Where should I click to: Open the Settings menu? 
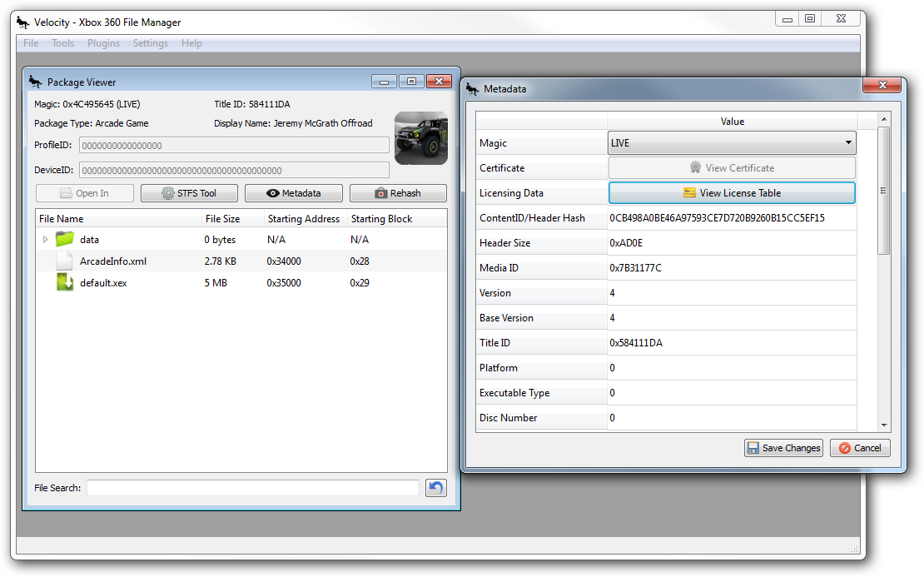click(151, 43)
